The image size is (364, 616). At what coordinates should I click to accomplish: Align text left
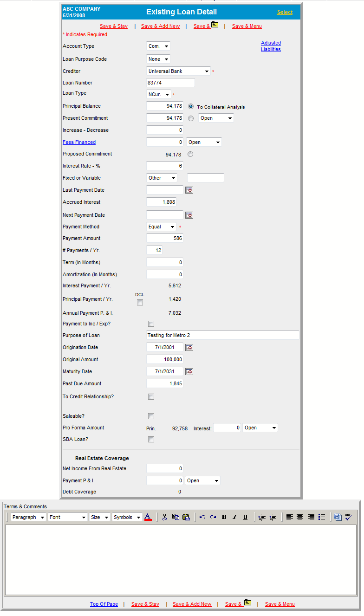[289, 517]
